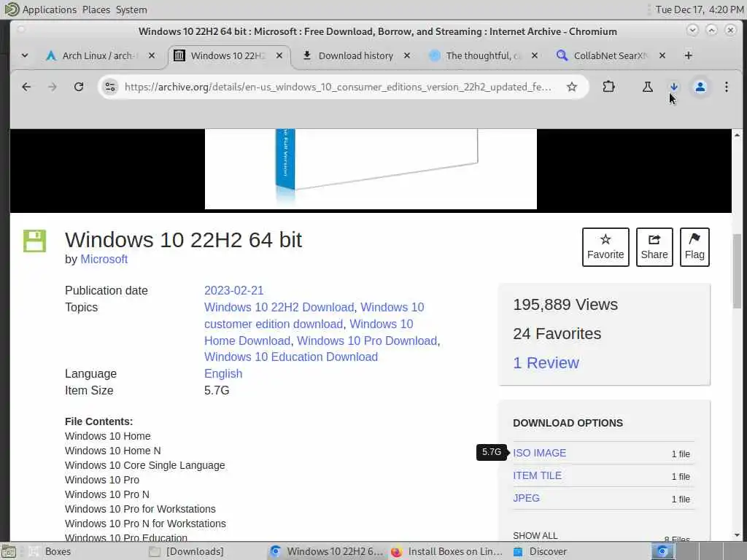This screenshot has width=747, height=560.
Task: Go back with the browser back arrow
Action: click(26, 87)
